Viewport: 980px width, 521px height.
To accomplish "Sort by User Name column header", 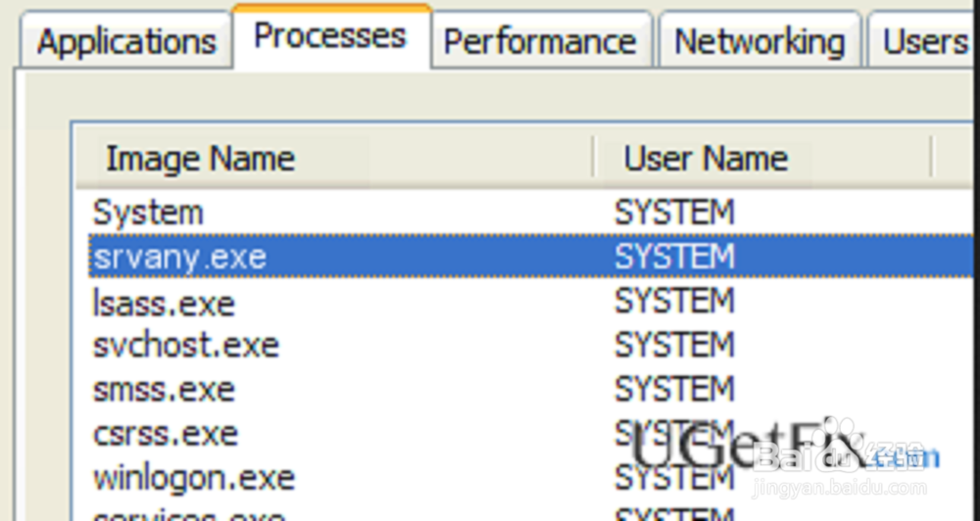I will (762, 158).
